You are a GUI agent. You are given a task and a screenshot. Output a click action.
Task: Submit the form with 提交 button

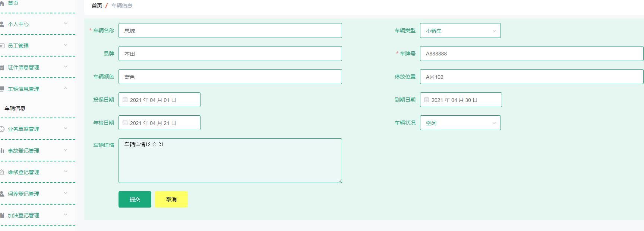(x=135, y=199)
